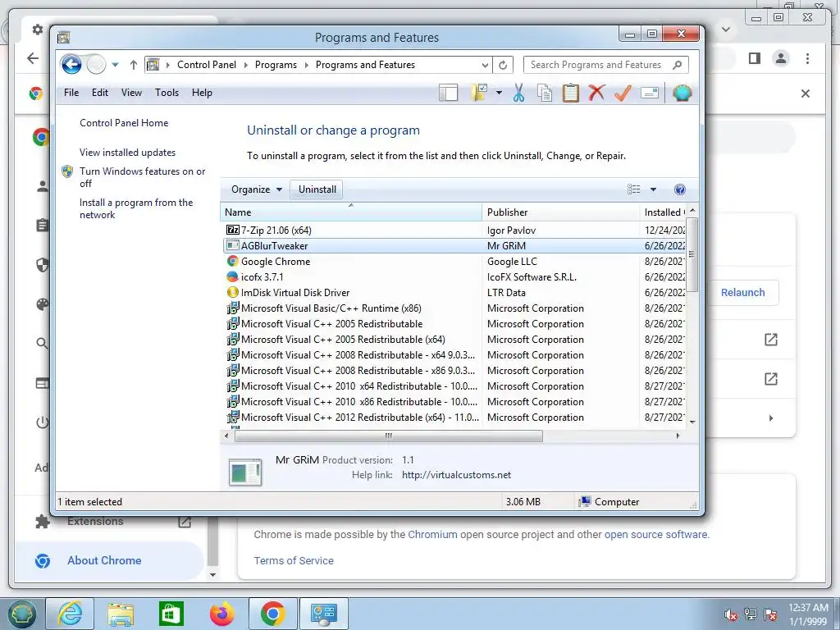Click the Copy toolbar icon
Image resolution: width=840 pixels, height=630 pixels.
click(545, 93)
